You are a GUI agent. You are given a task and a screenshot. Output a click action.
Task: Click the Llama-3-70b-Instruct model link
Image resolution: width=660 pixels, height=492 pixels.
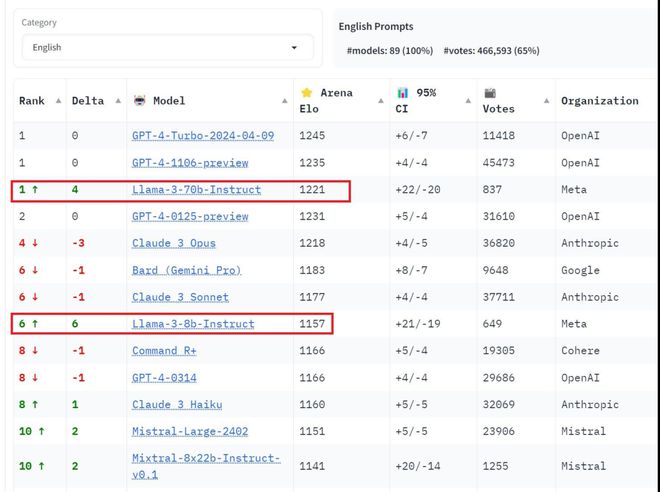[196, 190]
